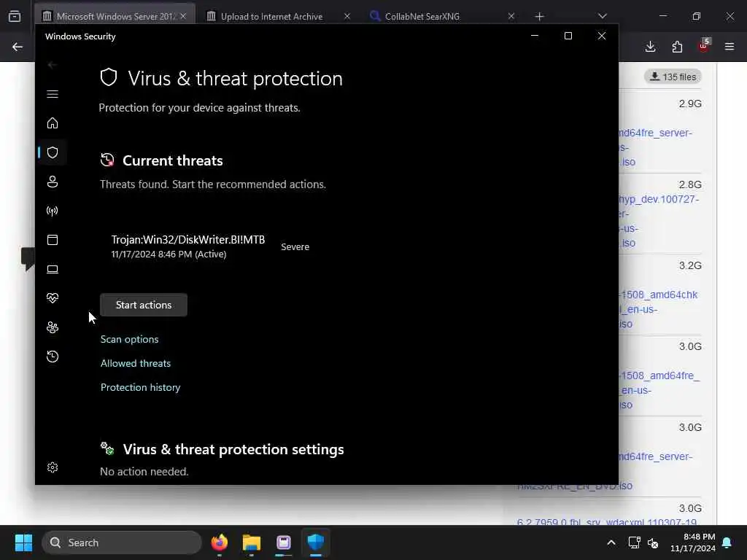Open the 1508_amd64chk en-us iso link
The width and height of the screenshot is (747, 560).
click(x=659, y=309)
